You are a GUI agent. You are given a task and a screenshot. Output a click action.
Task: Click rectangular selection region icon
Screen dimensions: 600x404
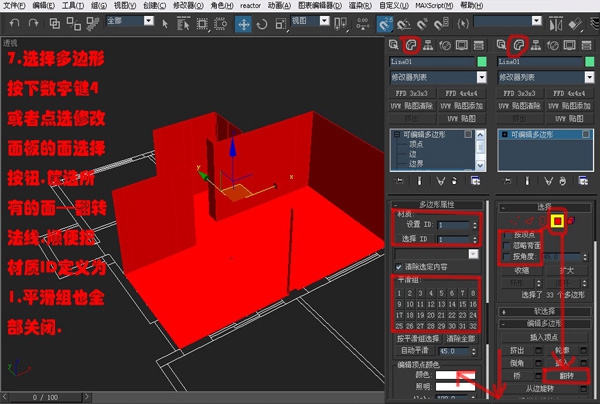click(202, 24)
